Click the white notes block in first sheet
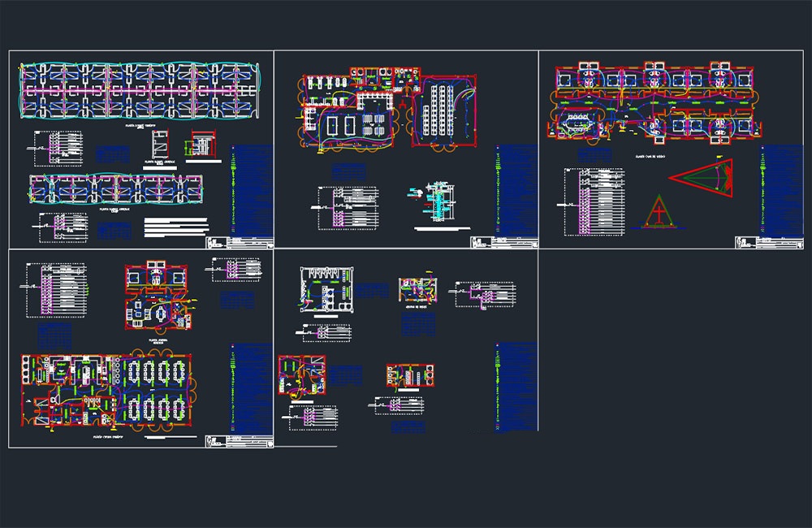This screenshot has height=528, width=812. tap(176, 227)
